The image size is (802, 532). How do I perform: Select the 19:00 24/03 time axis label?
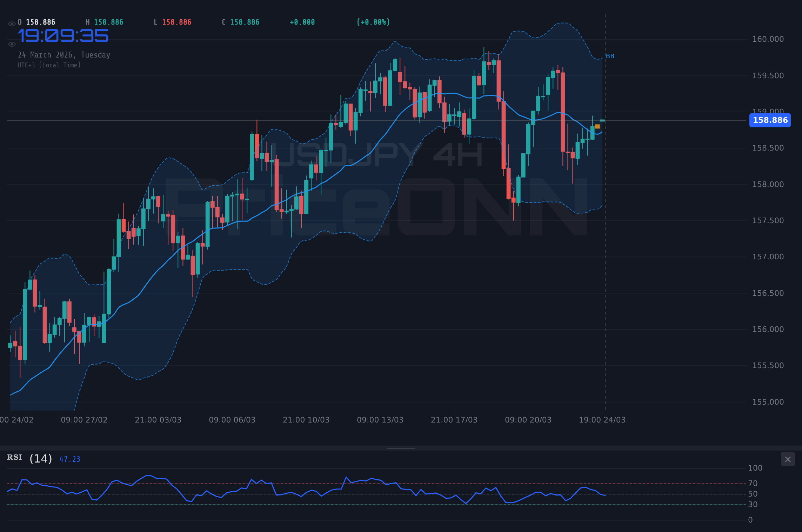pos(602,420)
